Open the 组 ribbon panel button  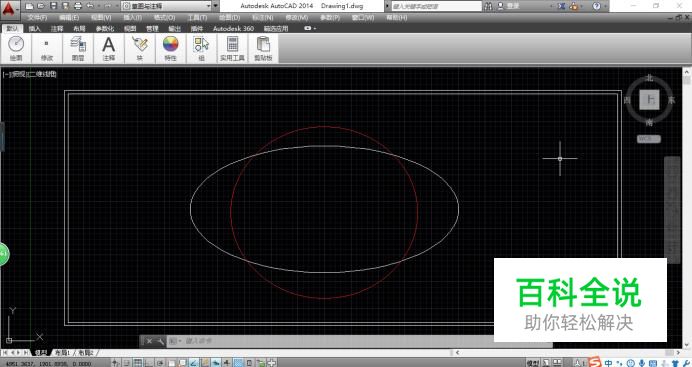[x=201, y=49]
